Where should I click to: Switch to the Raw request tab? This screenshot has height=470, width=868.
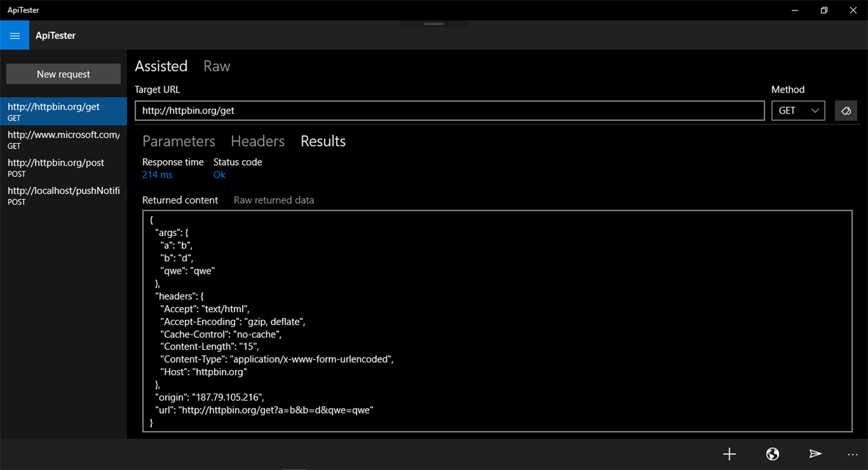pyautogui.click(x=216, y=66)
